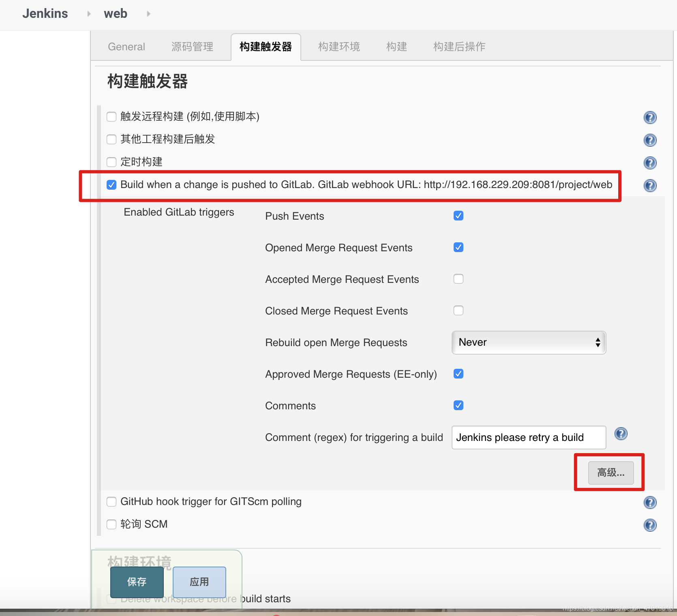677x616 pixels.
Task: Click the Enabled GitLab triggers label
Action: (179, 212)
